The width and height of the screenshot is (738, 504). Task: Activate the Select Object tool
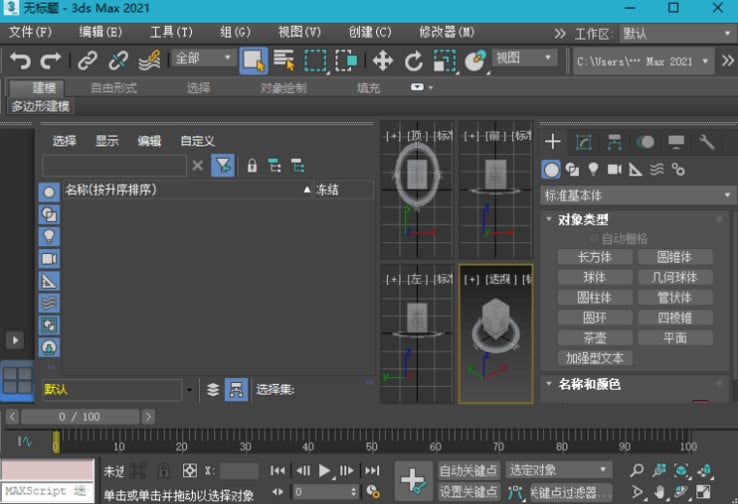(x=254, y=61)
